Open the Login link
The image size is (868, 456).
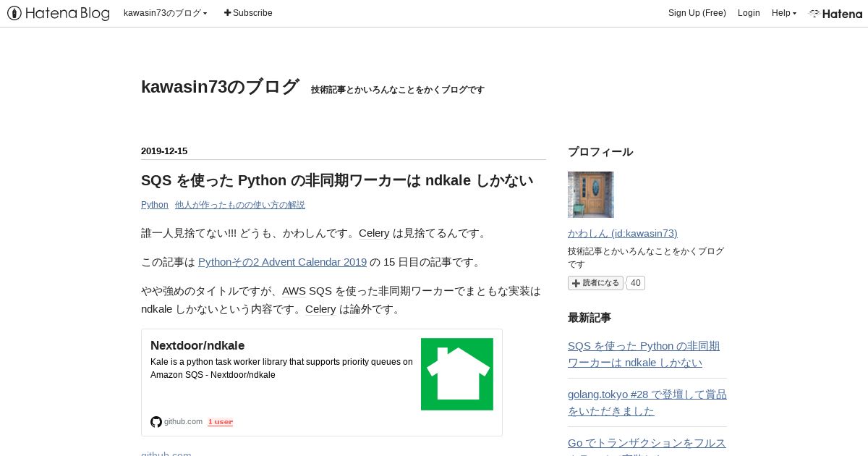click(x=749, y=13)
